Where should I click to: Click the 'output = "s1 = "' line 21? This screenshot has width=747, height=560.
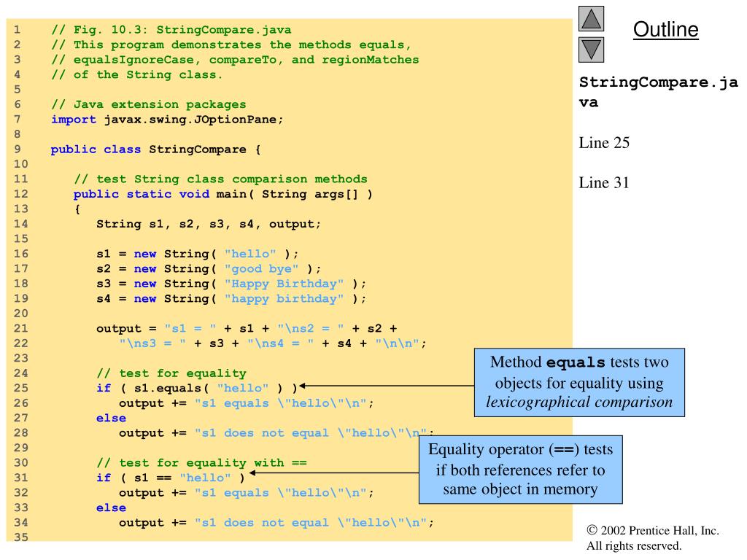(x=247, y=329)
